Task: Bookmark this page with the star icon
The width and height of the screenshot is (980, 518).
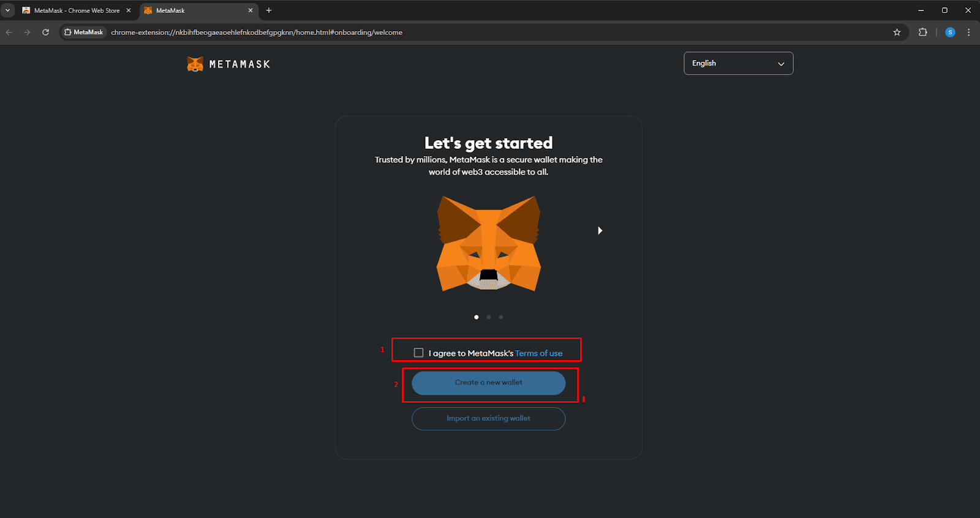Action: pyautogui.click(x=897, y=32)
